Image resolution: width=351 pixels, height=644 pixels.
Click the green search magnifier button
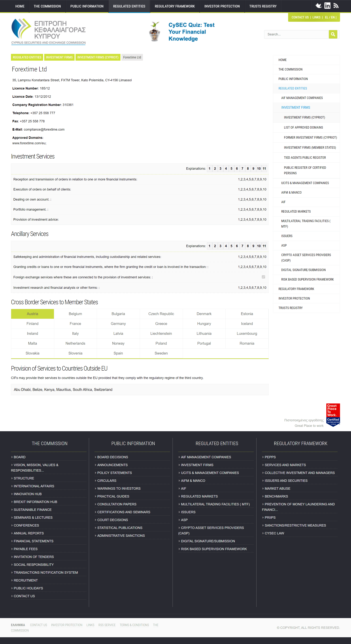click(333, 34)
